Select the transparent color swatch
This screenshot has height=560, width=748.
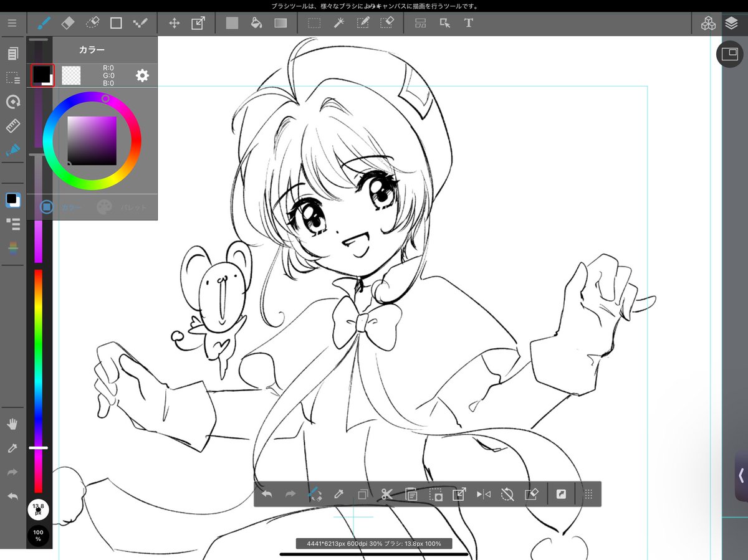click(x=71, y=75)
